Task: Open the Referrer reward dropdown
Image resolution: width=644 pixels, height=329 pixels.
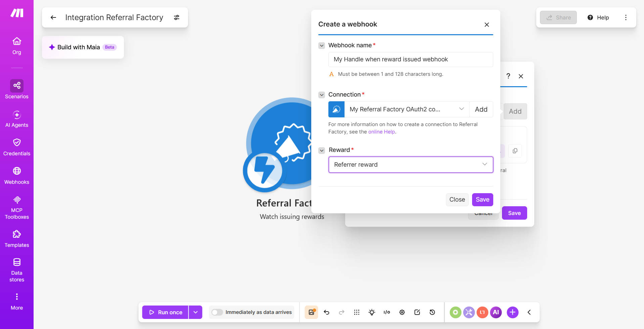Action: [411, 165]
